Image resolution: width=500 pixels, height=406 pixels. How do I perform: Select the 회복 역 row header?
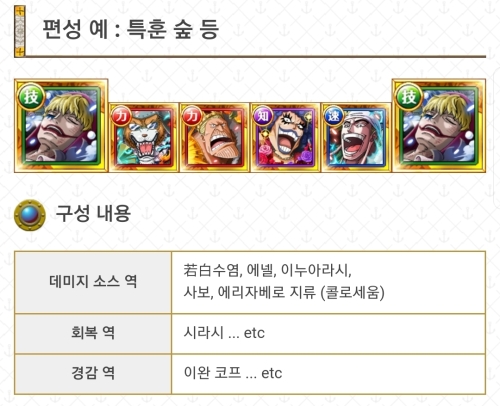[x=93, y=333]
